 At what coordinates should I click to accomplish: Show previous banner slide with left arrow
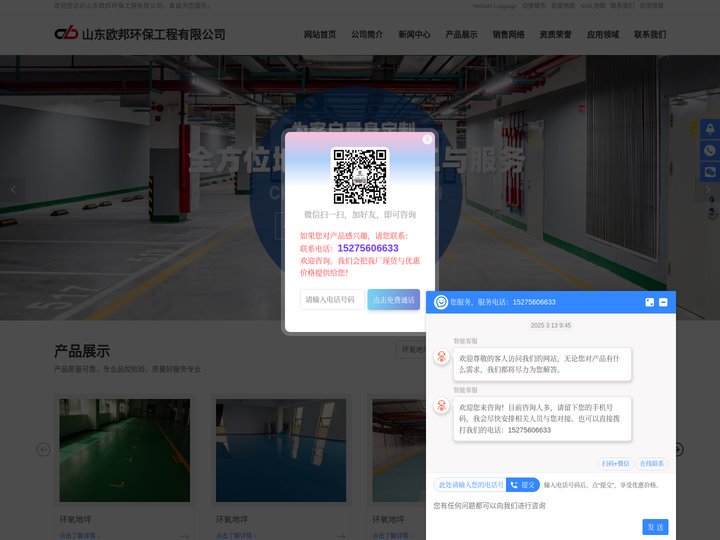coord(13,189)
